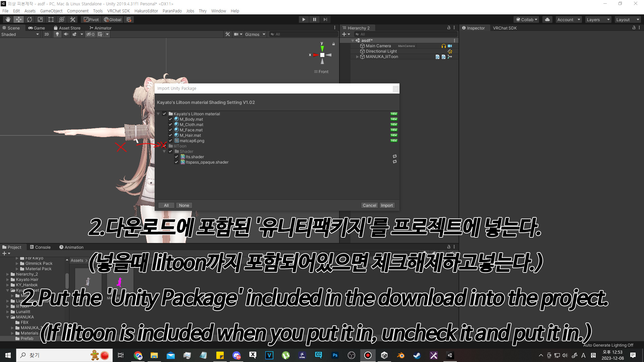Screen dimensions: 644x362
Task: Select the Hand tool in the toolbar
Action: [8, 19]
